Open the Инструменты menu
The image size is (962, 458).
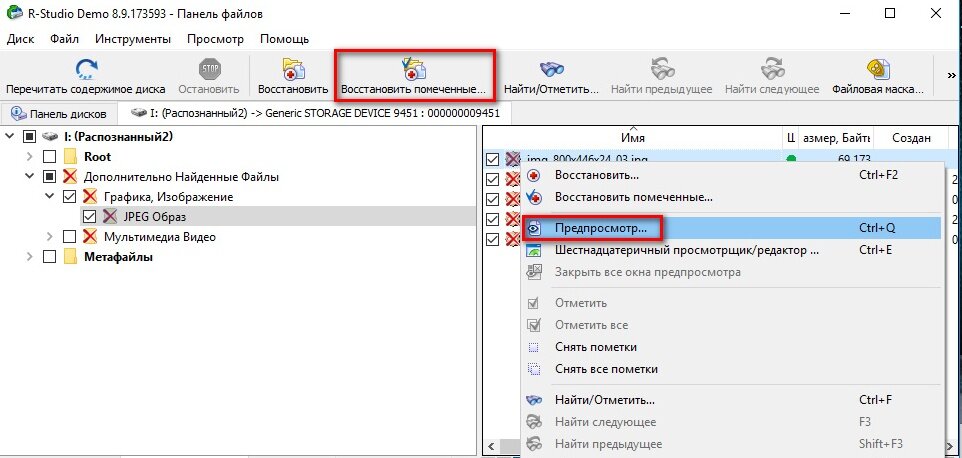(x=133, y=39)
